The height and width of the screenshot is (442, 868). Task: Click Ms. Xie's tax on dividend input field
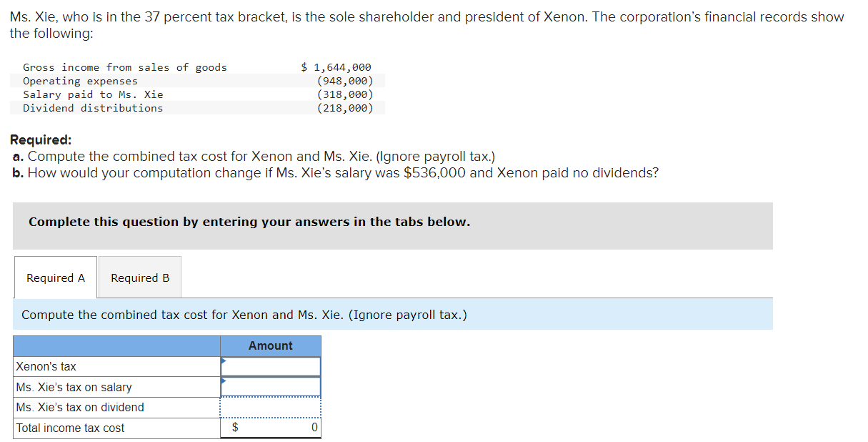click(x=271, y=407)
